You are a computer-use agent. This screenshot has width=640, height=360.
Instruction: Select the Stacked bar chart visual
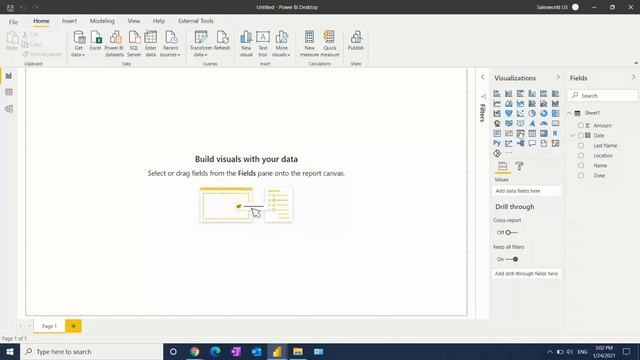pyautogui.click(x=497, y=93)
